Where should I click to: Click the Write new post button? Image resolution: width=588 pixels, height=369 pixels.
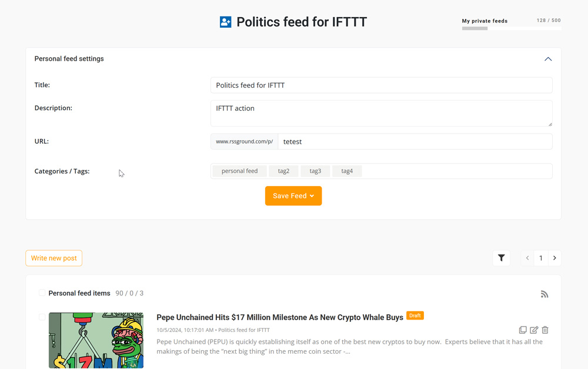[x=54, y=258]
